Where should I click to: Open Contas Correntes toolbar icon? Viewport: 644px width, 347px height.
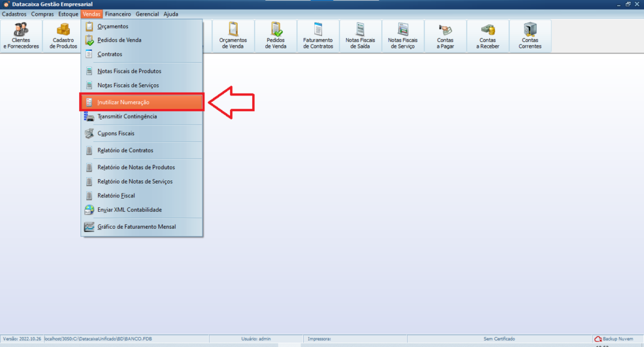(530, 35)
